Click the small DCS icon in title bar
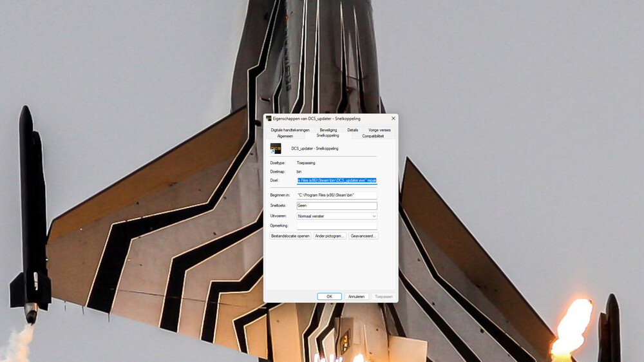 tap(269, 119)
